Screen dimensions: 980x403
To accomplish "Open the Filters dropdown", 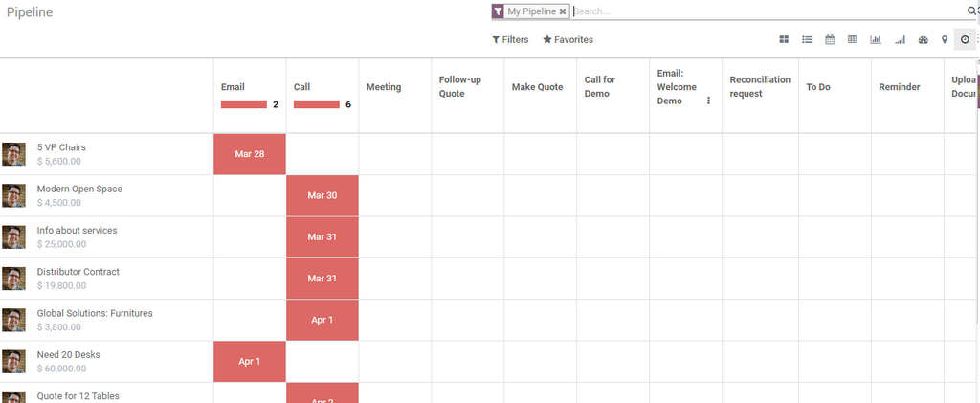I will click(510, 40).
